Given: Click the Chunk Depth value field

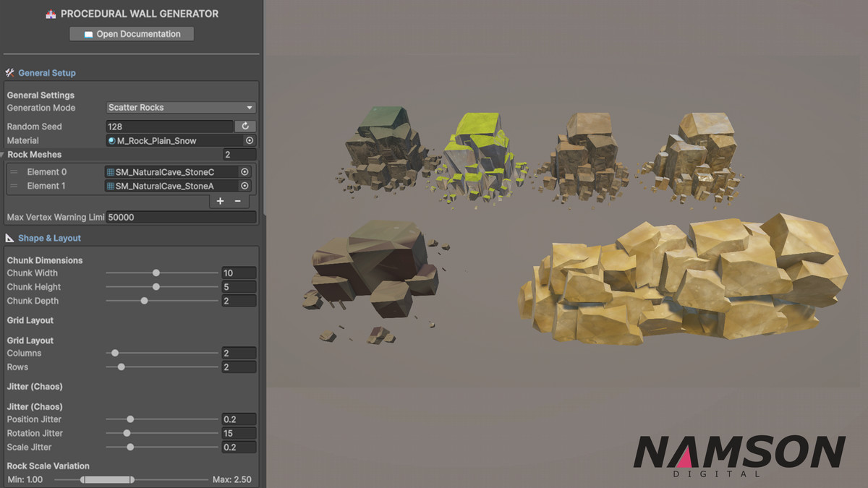Looking at the screenshot, I should 239,301.
